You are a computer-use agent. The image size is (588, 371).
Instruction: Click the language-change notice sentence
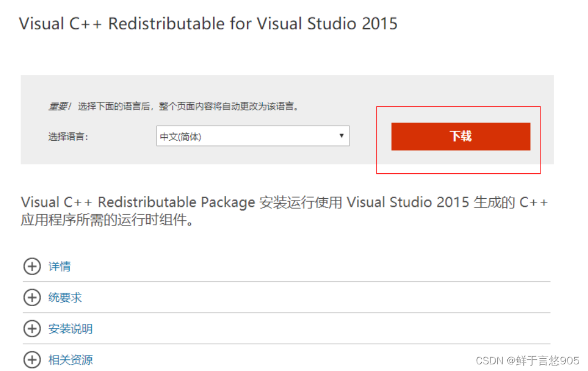coord(188,106)
